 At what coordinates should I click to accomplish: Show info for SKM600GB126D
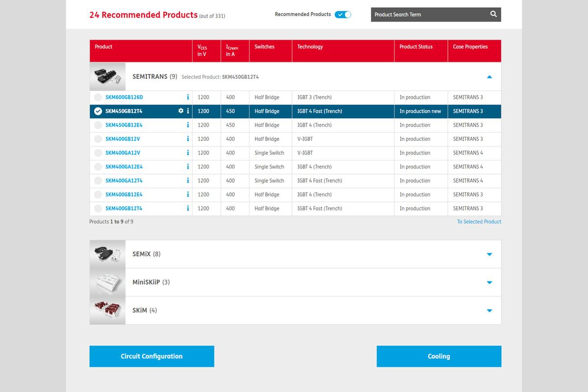coord(188,98)
